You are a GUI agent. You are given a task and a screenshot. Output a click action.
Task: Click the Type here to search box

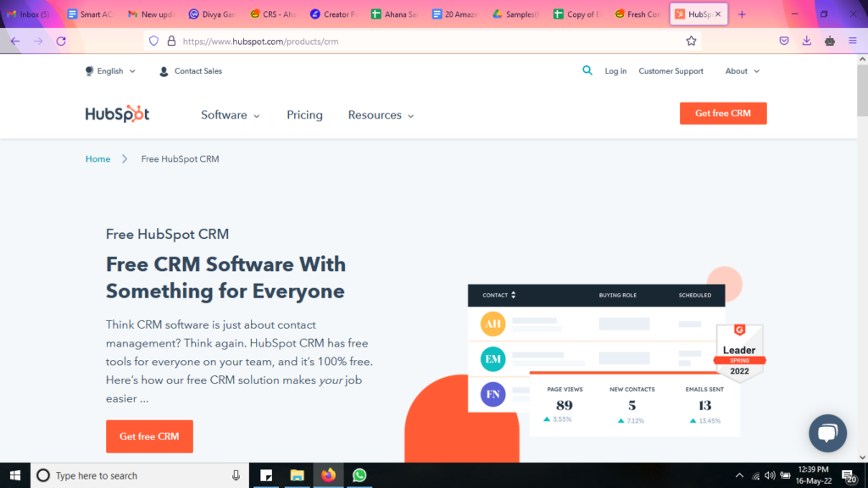(140, 475)
